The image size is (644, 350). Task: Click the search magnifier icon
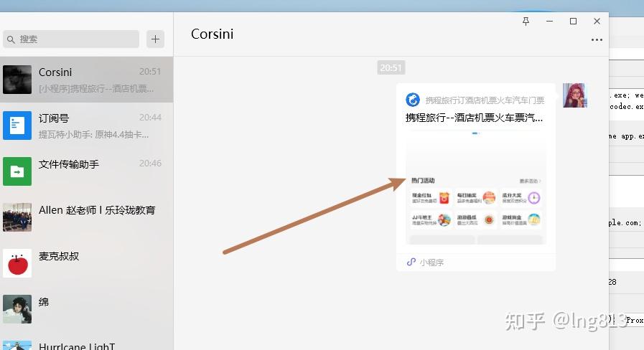11,39
